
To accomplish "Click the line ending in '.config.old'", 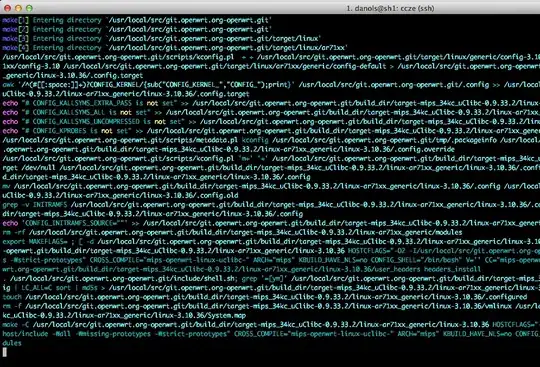I will pos(120,196).
